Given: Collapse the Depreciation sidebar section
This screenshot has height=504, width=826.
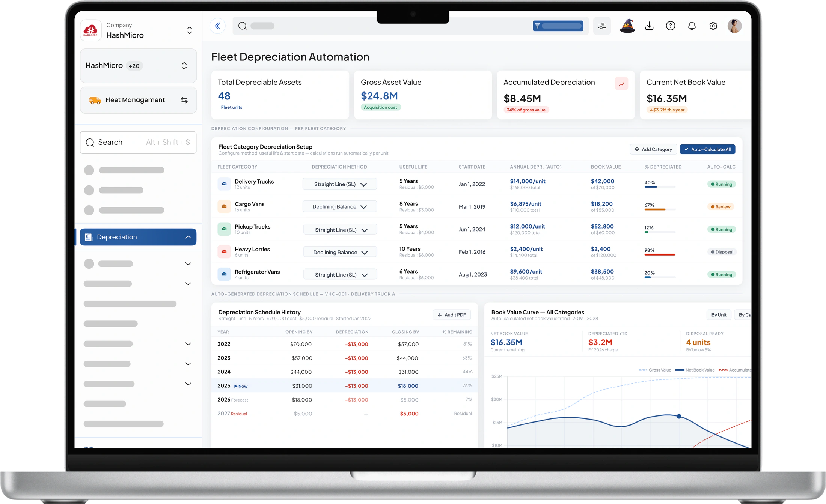Looking at the screenshot, I should click(x=188, y=237).
